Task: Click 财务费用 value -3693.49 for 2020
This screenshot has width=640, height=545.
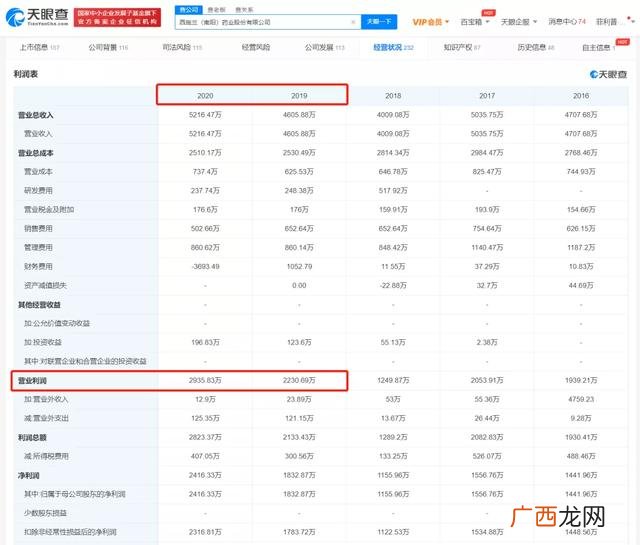Action: (205, 267)
